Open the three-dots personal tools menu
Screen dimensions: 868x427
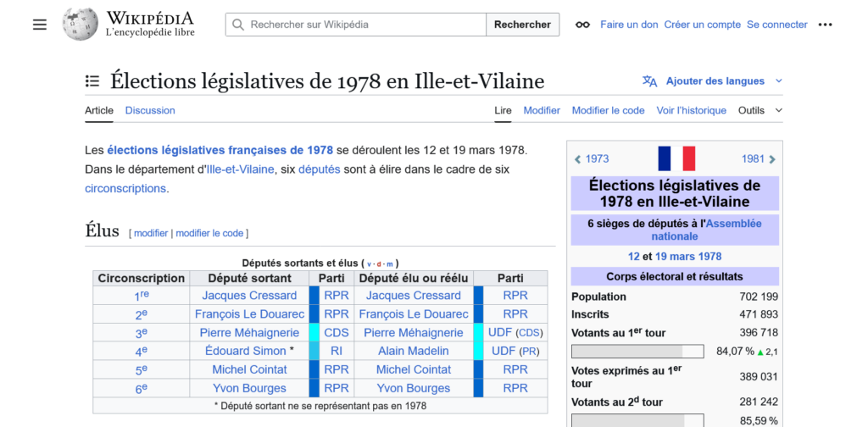(825, 25)
